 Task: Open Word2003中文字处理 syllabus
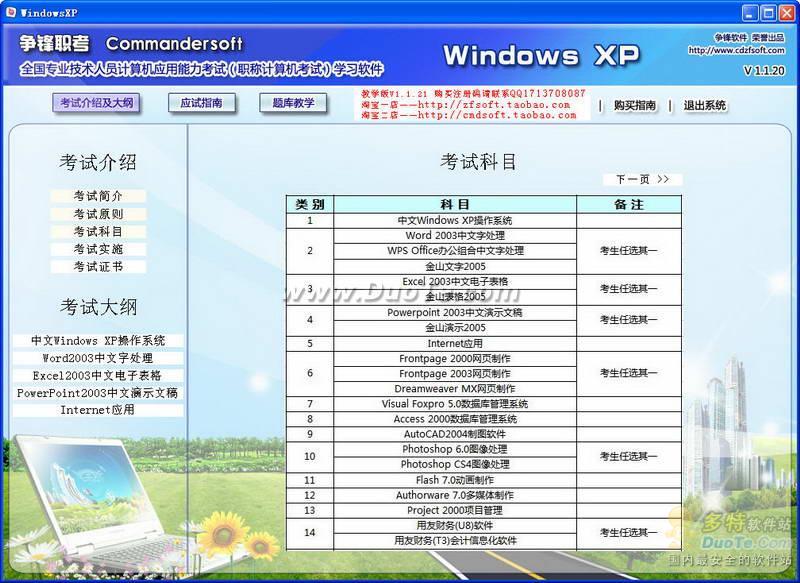[x=98, y=358]
